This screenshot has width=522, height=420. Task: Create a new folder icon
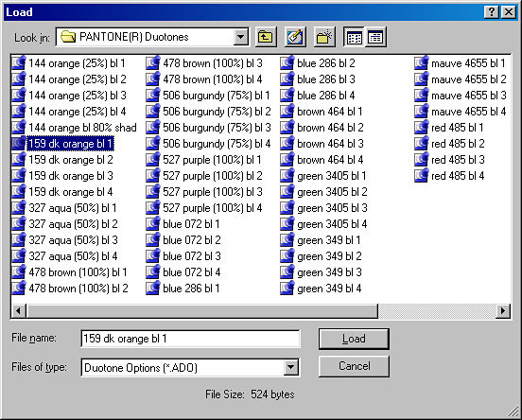(324, 37)
